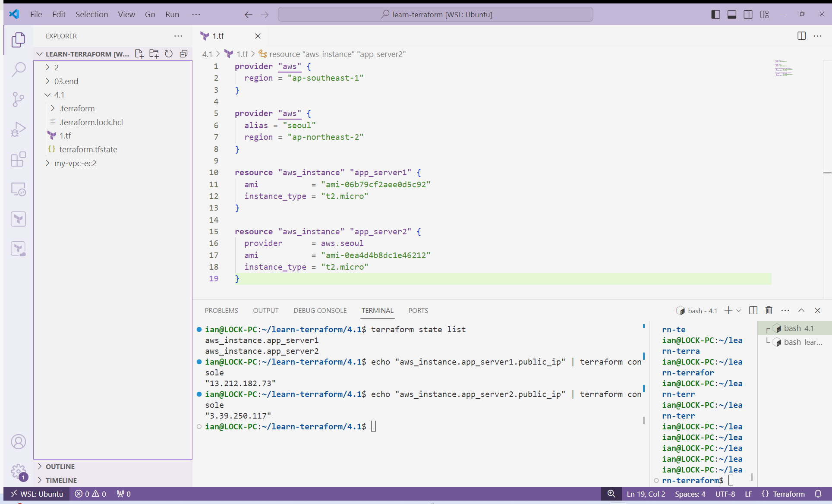Click the New File icon in Explorer
The image size is (832, 504).
tap(139, 54)
